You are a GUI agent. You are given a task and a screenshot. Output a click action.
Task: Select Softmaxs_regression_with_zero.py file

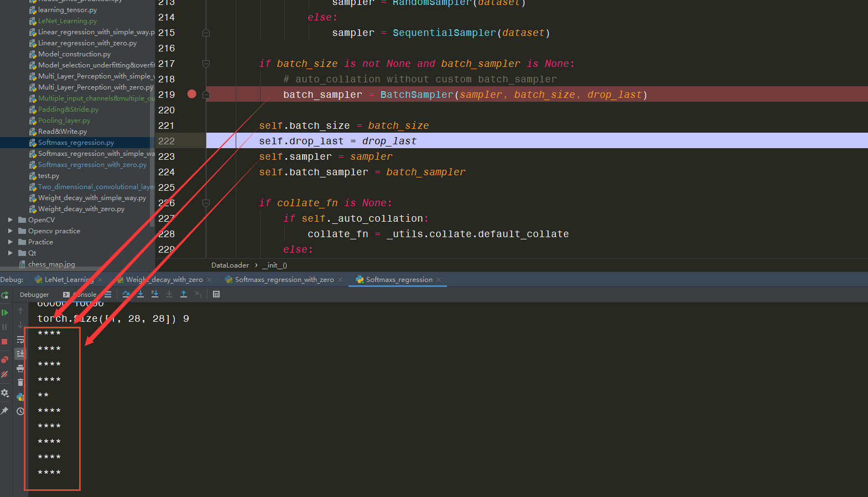[x=92, y=165]
